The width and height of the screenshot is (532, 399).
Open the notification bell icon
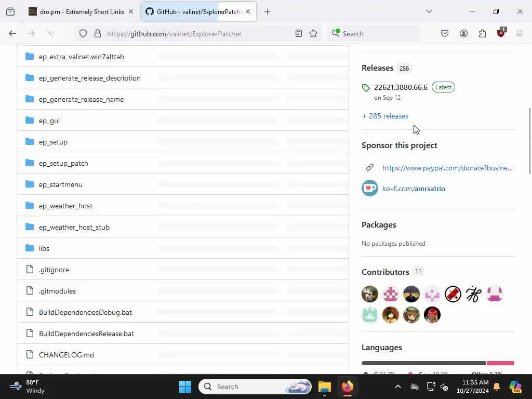pyautogui.click(x=497, y=387)
